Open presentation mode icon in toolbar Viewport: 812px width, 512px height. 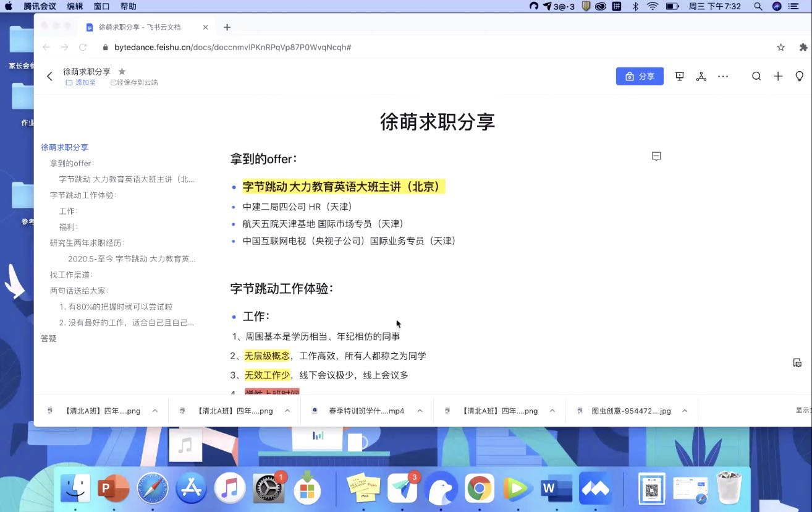point(680,76)
